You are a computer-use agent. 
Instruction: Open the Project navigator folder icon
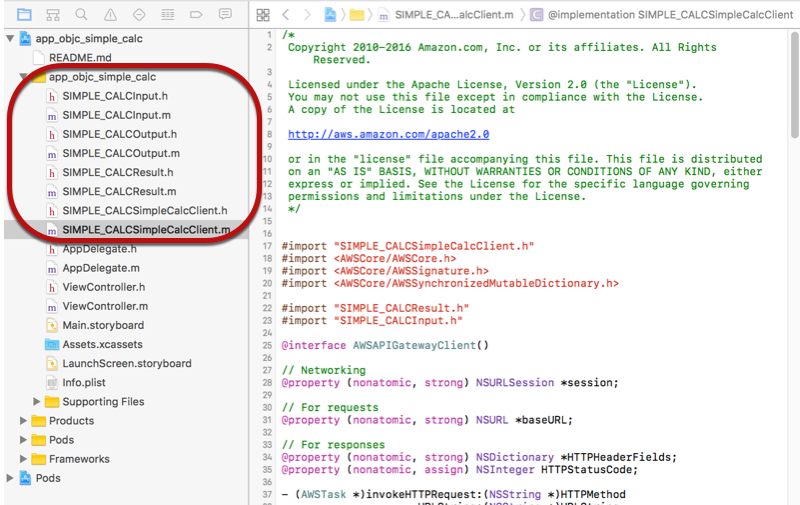point(24,15)
